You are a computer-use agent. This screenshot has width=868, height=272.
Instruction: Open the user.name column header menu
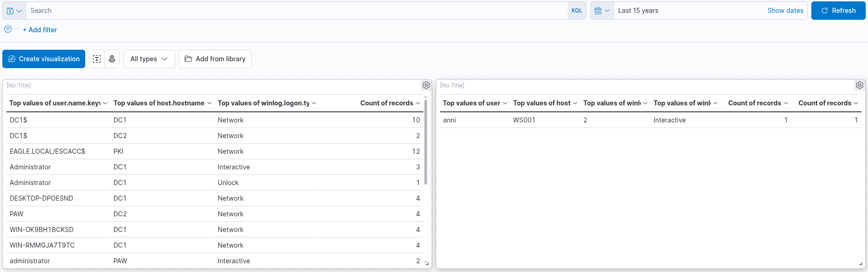[x=59, y=103]
